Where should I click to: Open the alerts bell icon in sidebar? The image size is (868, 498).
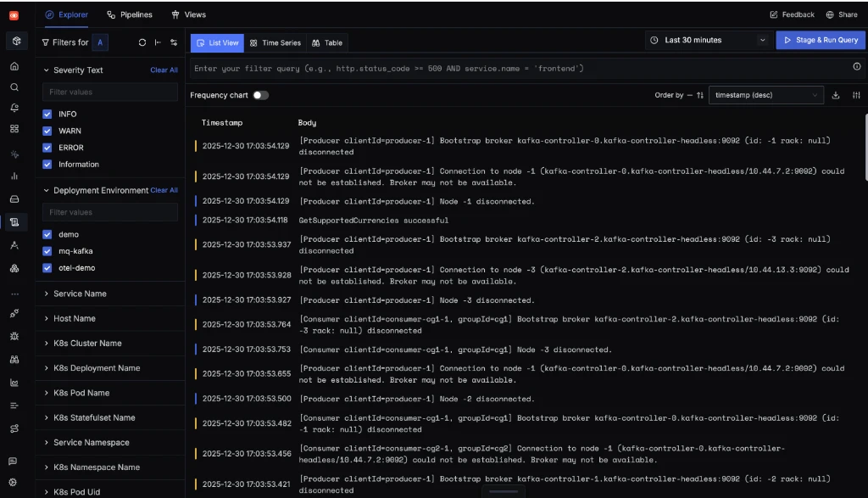[x=14, y=108]
